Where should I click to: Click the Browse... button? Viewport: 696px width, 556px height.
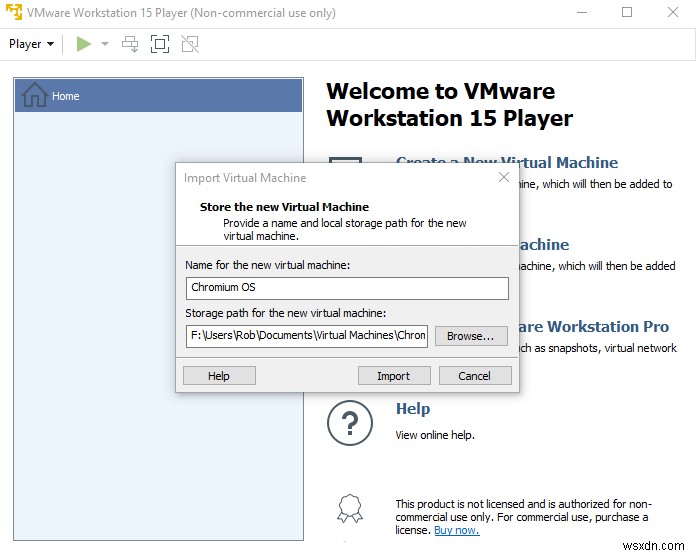click(x=471, y=336)
